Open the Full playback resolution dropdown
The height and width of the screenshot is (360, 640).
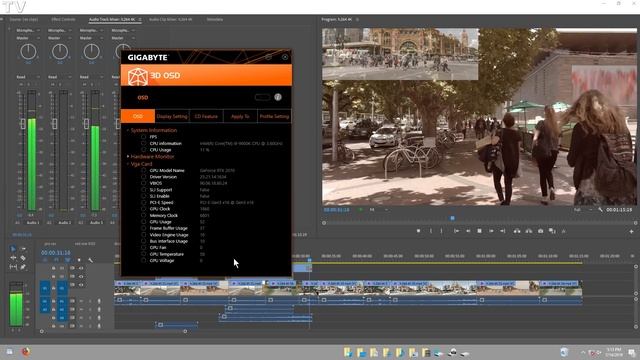click(583, 210)
